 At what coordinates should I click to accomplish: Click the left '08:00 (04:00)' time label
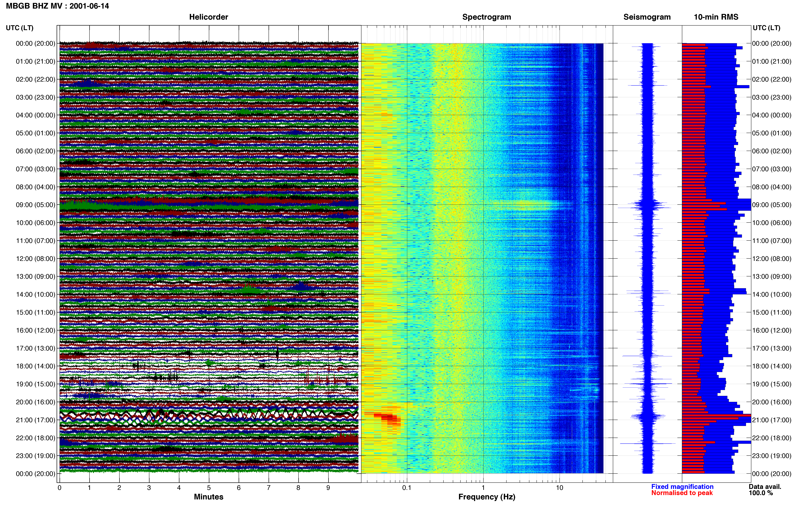[x=36, y=187]
